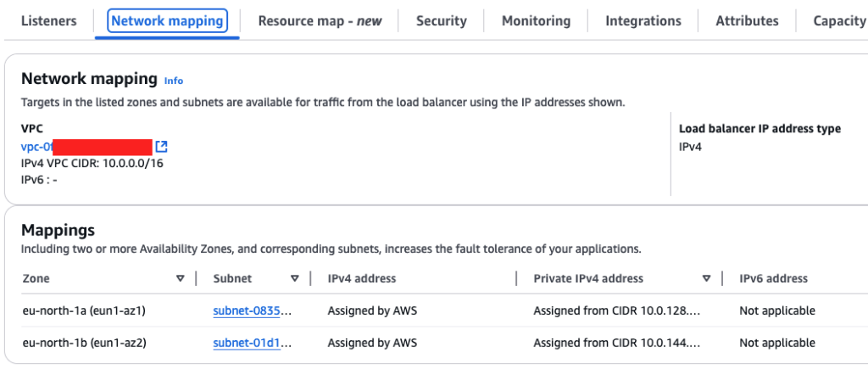
Task: Click the Info link beside Network mapping
Action: [174, 81]
